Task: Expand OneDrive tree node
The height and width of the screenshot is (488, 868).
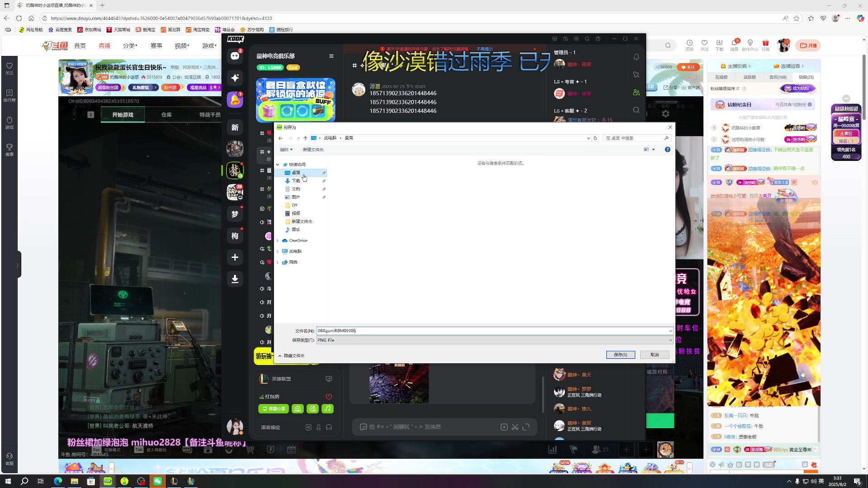Action: click(278, 240)
